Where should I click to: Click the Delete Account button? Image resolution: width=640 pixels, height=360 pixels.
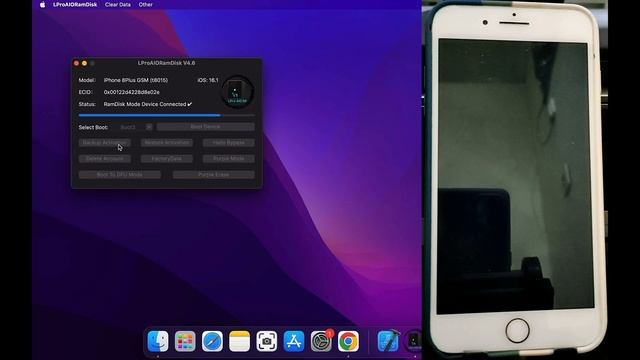tap(104, 158)
